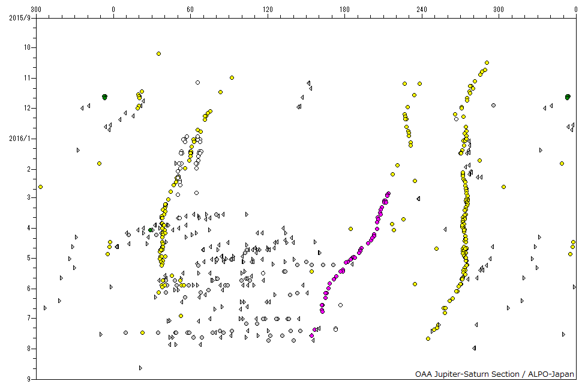The width and height of the screenshot is (588, 390).
Task: Click the "2" month label on left axis
Action: [29, 169]
